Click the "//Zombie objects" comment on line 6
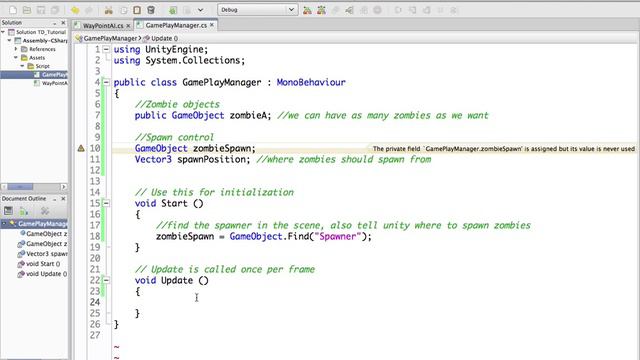This screenshot has width=640, height=360. coord(177,104)
